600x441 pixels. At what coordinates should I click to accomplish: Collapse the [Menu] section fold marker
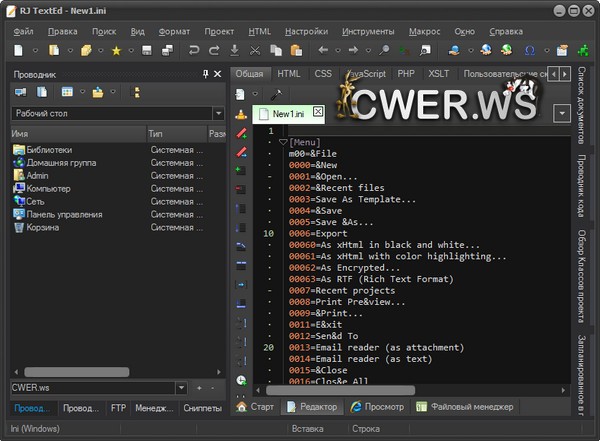283,142
